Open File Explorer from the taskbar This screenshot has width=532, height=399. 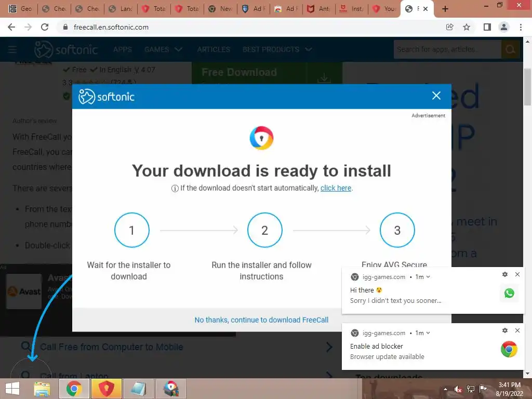point(42,389)
